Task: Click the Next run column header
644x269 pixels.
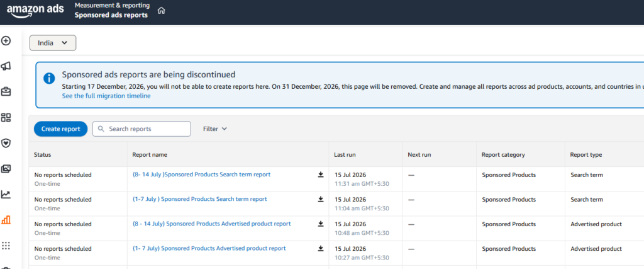Action: [x=419, y=154]
